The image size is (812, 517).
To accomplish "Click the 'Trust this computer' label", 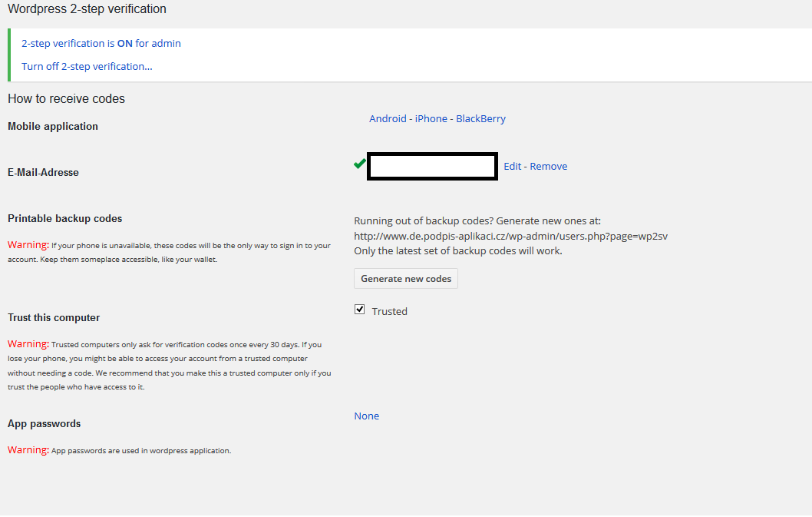I will [x=54, y=318].
